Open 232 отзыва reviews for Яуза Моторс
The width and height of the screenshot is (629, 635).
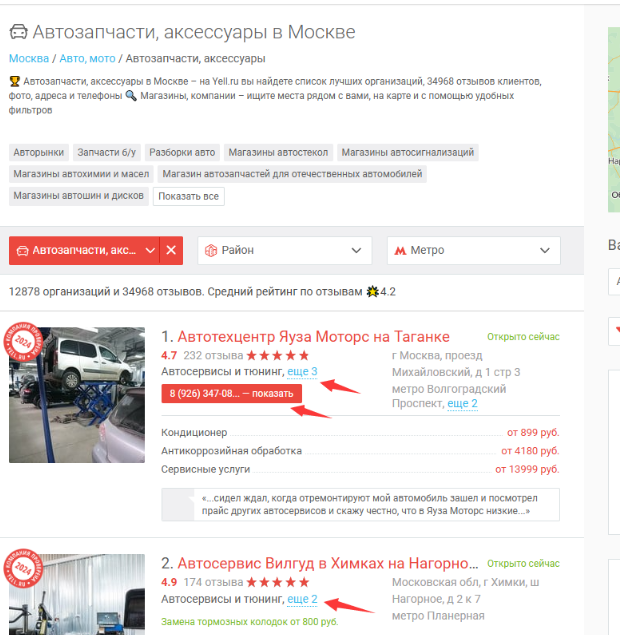(x=213, y=356)
